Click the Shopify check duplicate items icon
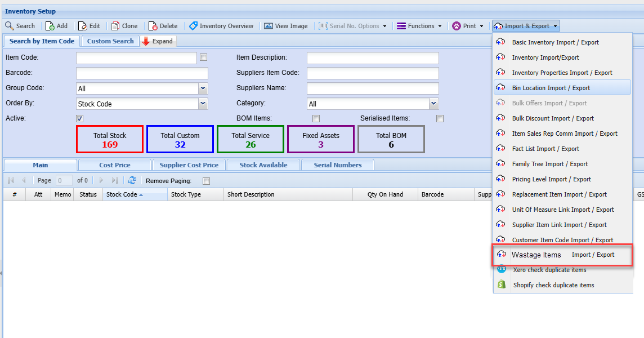 [502, 284]
